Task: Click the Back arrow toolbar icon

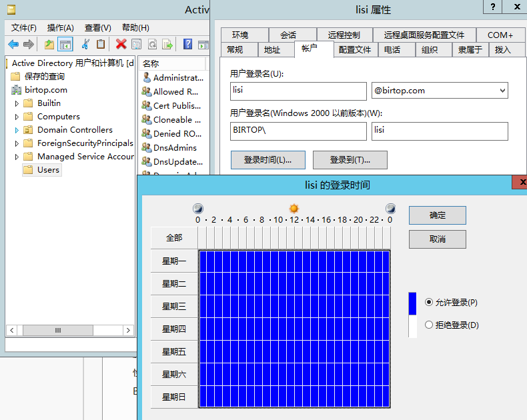Action: [13, 44]
